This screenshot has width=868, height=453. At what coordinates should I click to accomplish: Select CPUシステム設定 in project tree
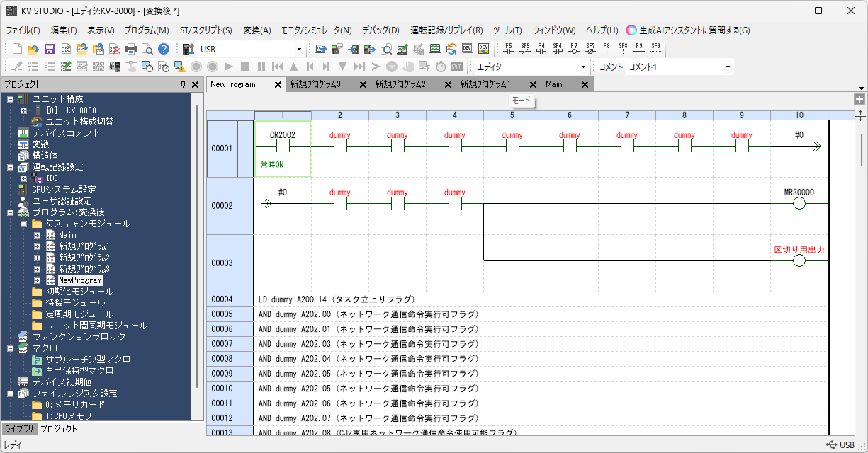[64, 190]
